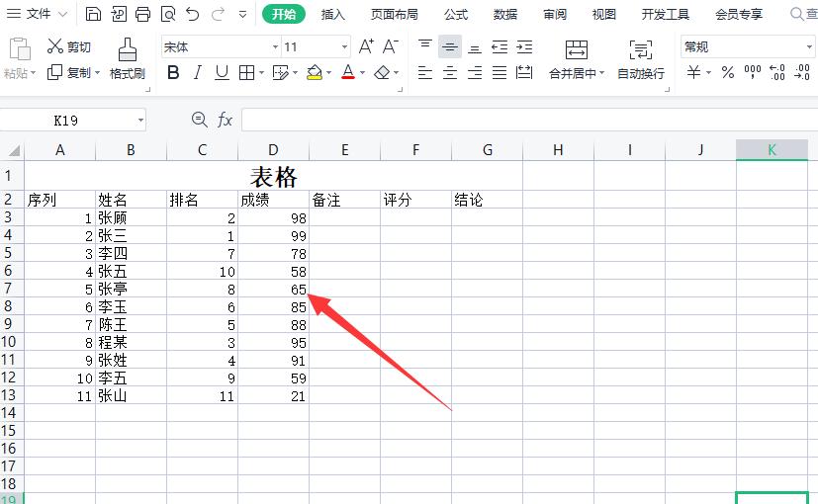This screenshot has height=504, width=818.
Task: Click the Distributed alignment icon
Action: (x=524, y=72)
